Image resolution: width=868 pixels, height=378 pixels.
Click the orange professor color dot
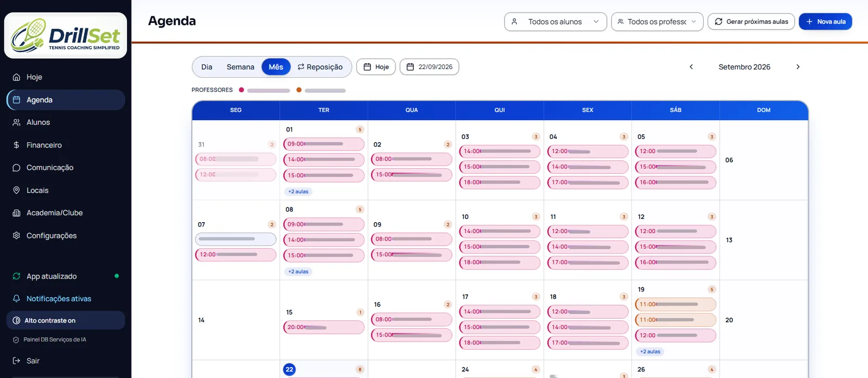(299, 90)
